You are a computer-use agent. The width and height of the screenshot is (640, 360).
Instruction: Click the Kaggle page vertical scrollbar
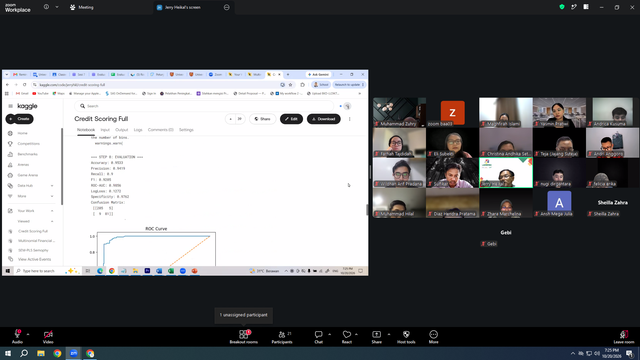[x=367, y=209]
